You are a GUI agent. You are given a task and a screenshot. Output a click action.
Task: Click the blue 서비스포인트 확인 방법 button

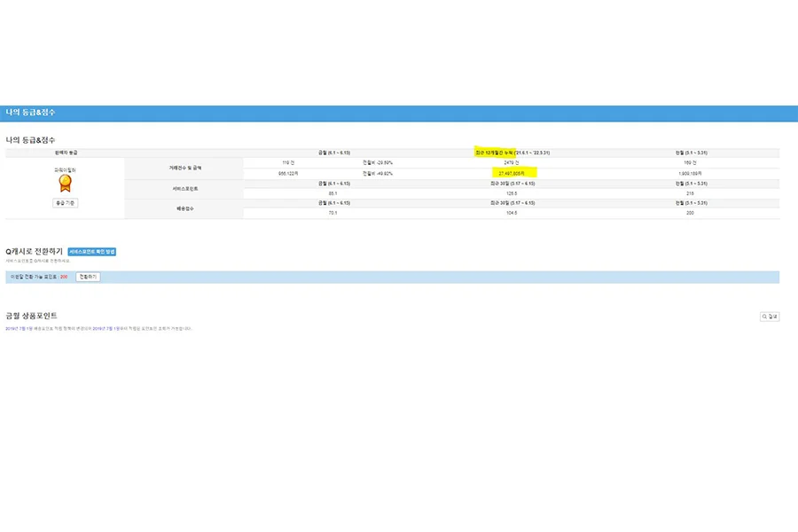92,252
